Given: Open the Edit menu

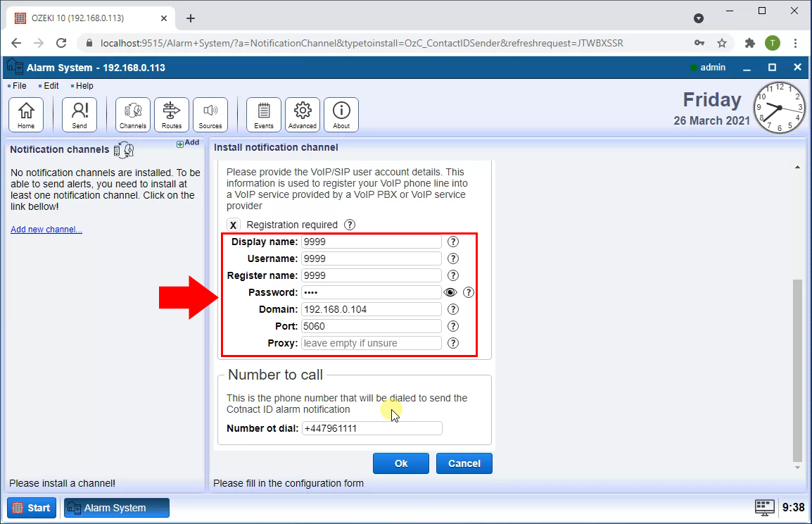Looking at the screenshot, I should pyautogui.click(x=51, y=86).
